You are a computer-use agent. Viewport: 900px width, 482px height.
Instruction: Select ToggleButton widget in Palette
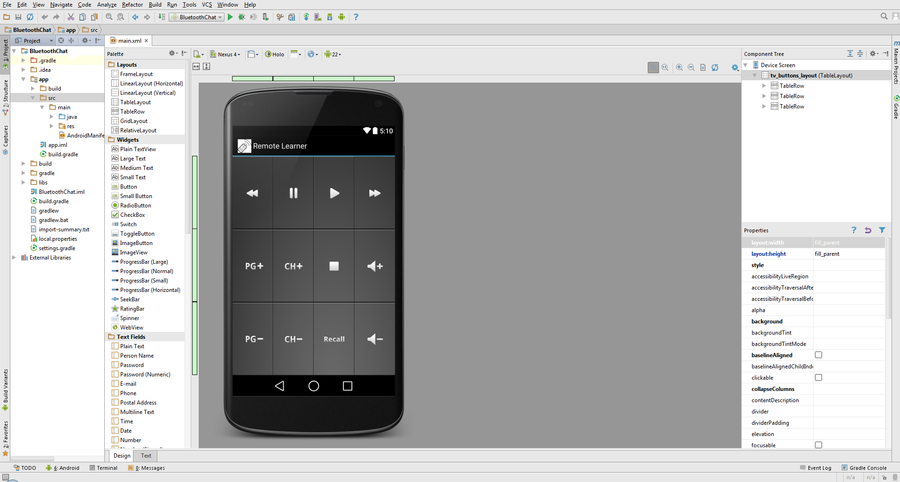point(133,234)
